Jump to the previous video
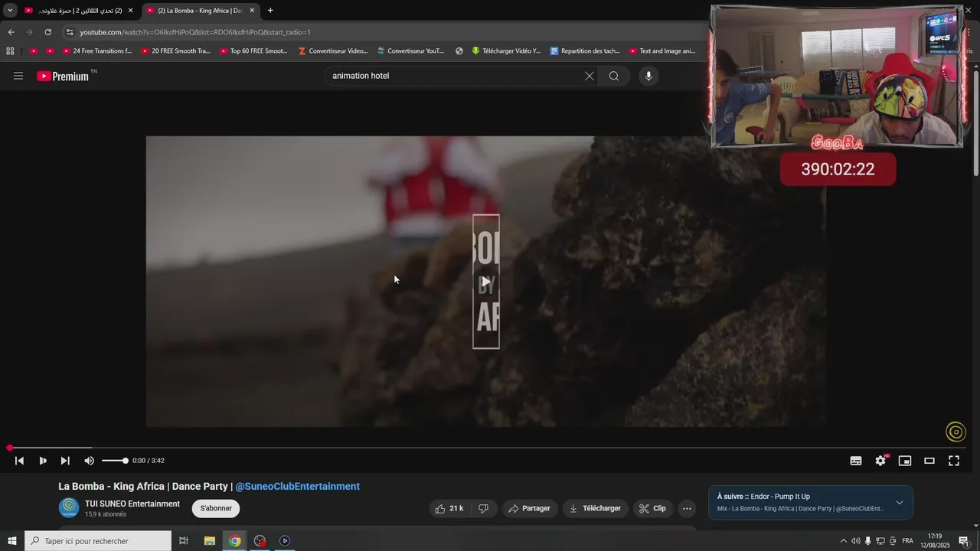 (x=20, y=461)
